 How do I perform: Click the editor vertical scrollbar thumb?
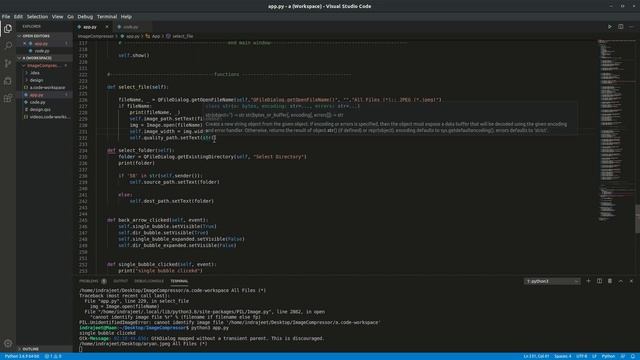click(637, 219)
